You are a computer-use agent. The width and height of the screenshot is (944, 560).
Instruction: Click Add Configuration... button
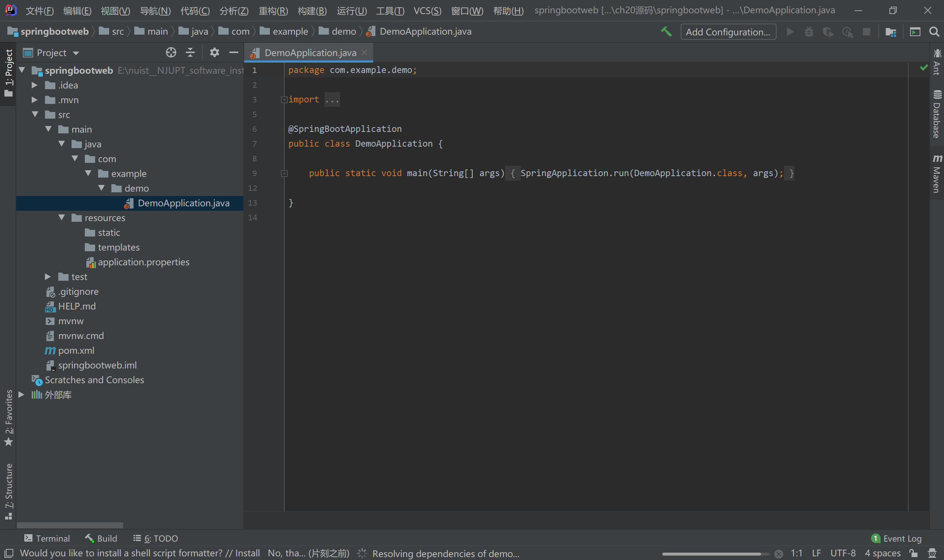(x=728, y=32)
